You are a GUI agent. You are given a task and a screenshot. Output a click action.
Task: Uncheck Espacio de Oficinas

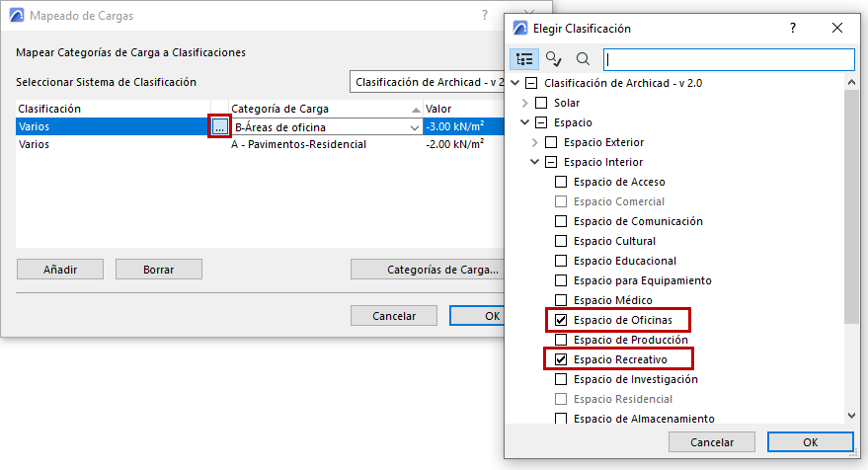561,320
